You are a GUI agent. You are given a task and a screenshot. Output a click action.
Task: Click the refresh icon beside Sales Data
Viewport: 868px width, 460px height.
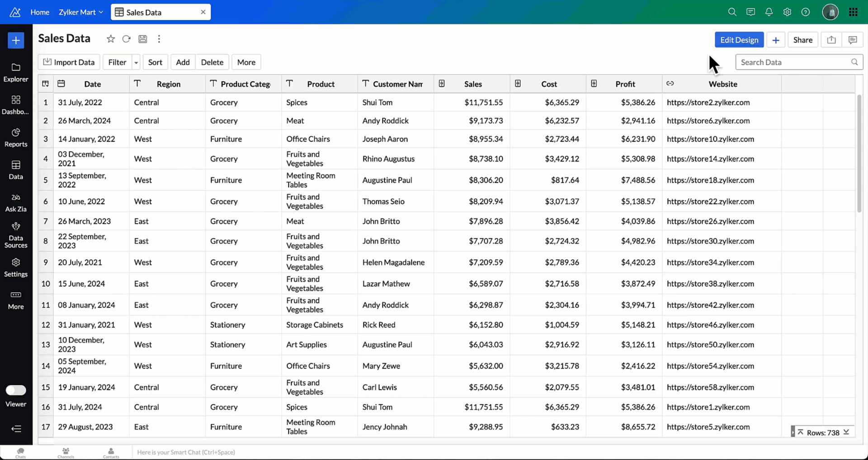click(127, 39)
